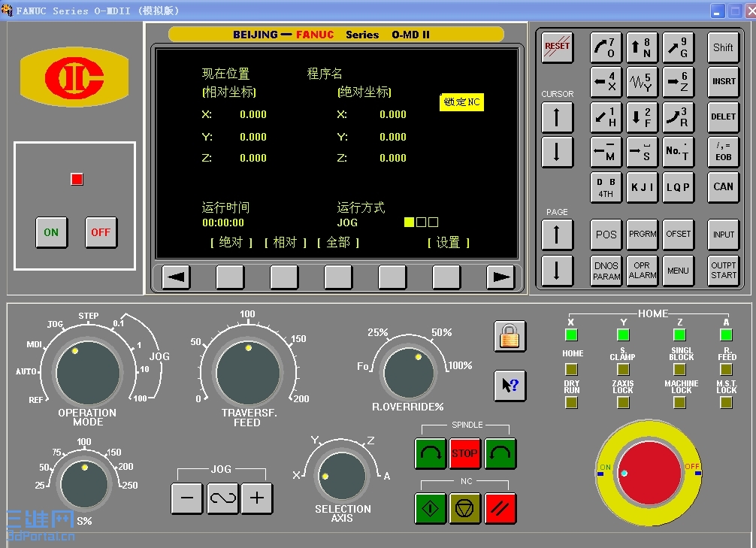Screen dimensions: 756x548
Task: Toggle the S.CLAMP switch
Action: click(624, 370)
